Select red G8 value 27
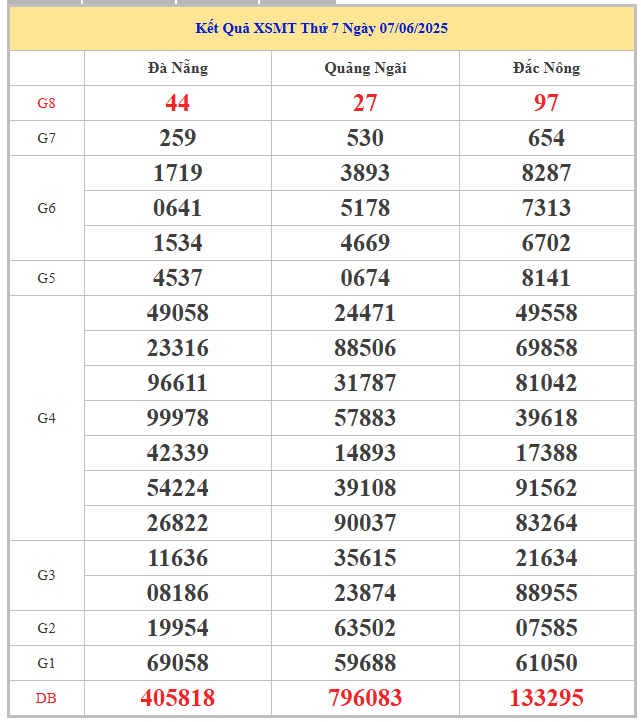 [365, 103]
